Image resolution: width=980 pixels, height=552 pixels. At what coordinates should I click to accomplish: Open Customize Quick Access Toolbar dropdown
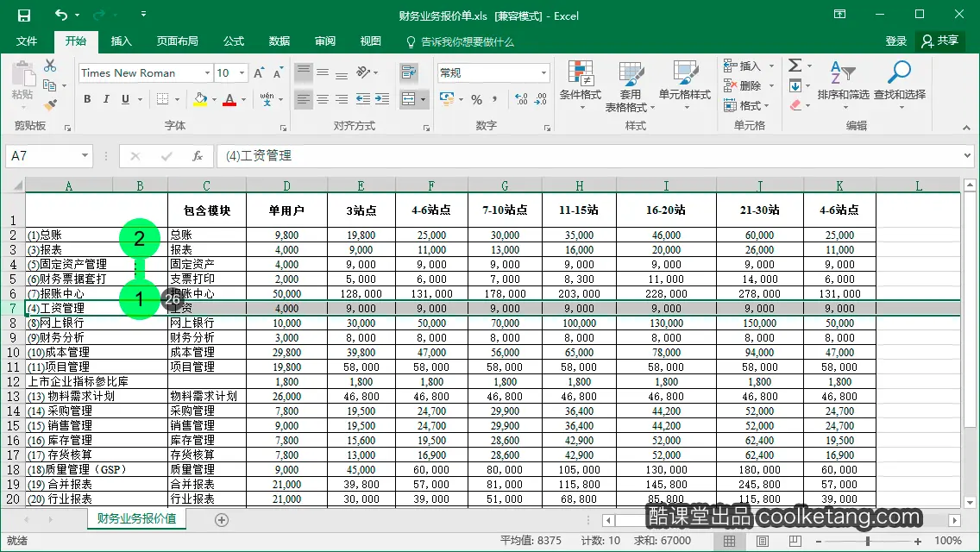pyautogui.click(x=144, y=14)
